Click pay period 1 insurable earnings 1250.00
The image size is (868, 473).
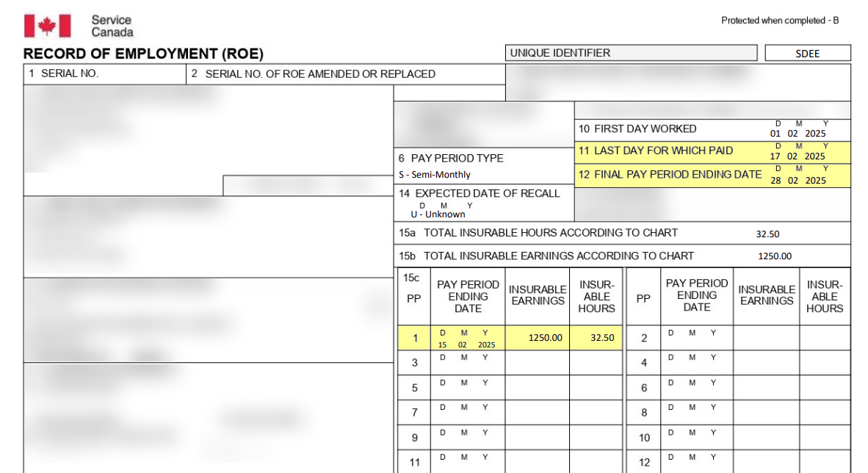(x=545, y=338)
